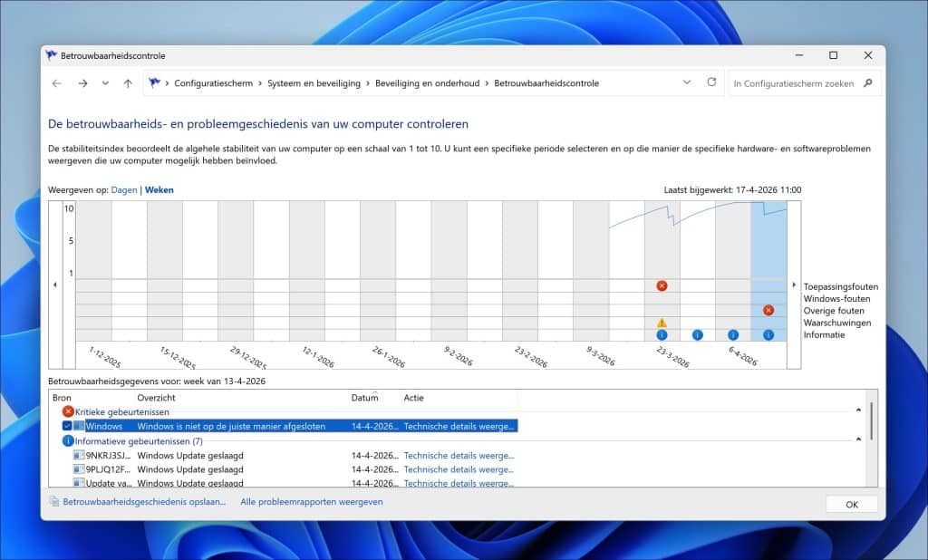Refresh the page with the refresh icon
Screen dimensions: 928x560
pos(711,82)
